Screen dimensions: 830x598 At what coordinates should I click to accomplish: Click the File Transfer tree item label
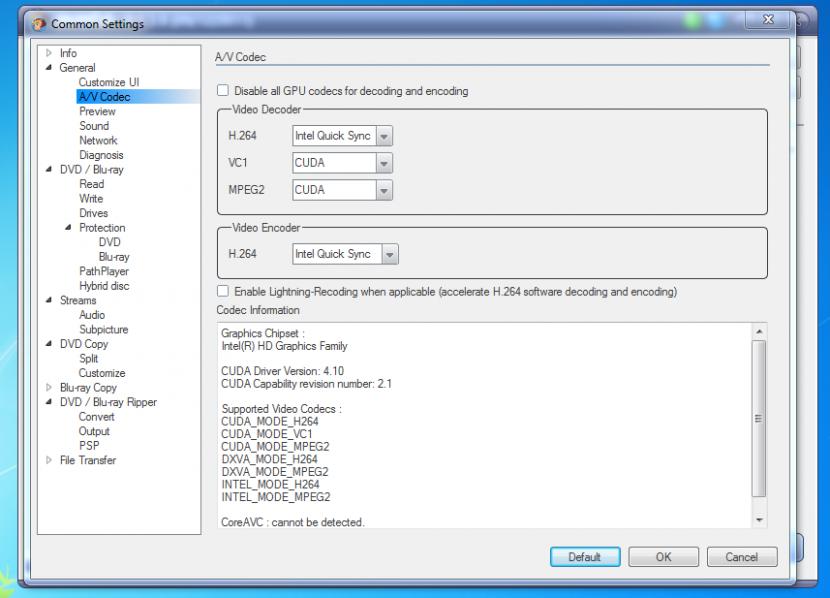point(87,460)
